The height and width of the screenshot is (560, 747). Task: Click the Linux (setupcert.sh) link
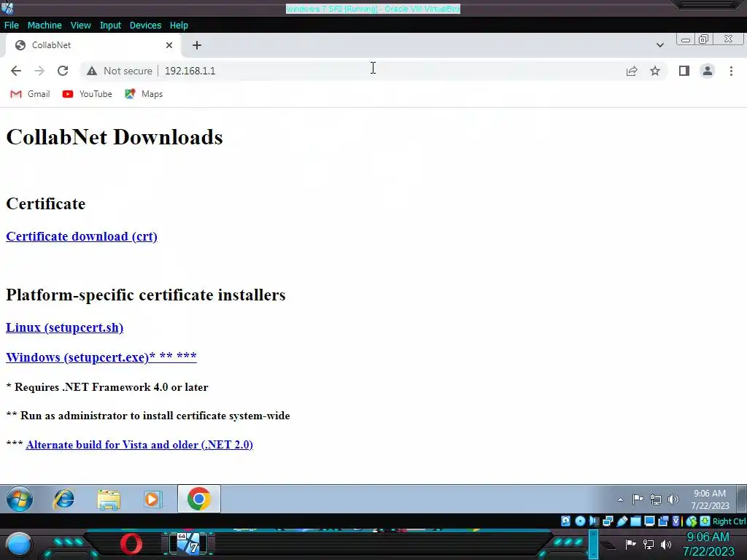pyautogui.click(x=64, y=327)
